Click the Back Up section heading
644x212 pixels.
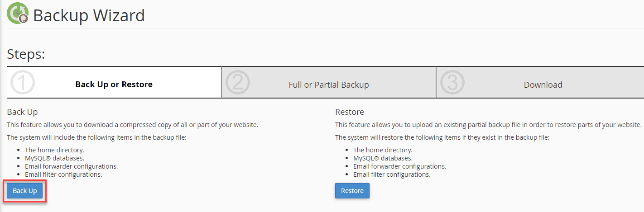coord(22,112)
